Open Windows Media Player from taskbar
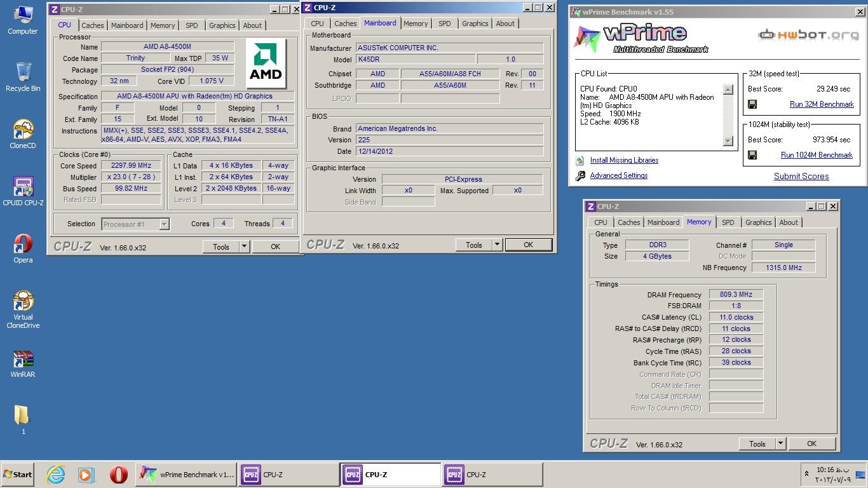The image size is (868, 488). click(x=86, y=474)
